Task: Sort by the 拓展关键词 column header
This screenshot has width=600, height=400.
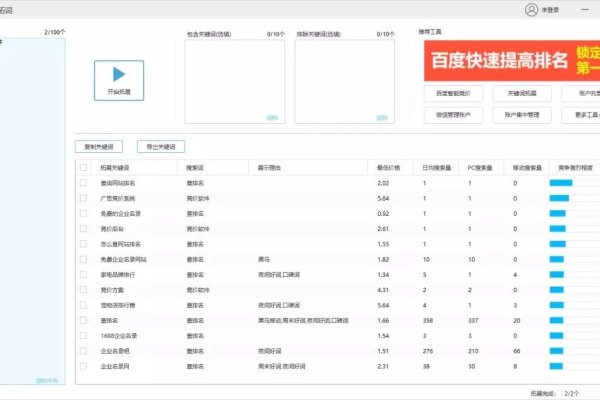Action: (x=115, y=168)
